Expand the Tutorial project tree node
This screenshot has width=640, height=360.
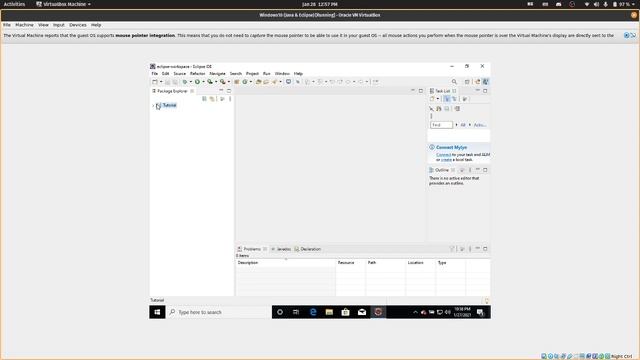point(153,106)
